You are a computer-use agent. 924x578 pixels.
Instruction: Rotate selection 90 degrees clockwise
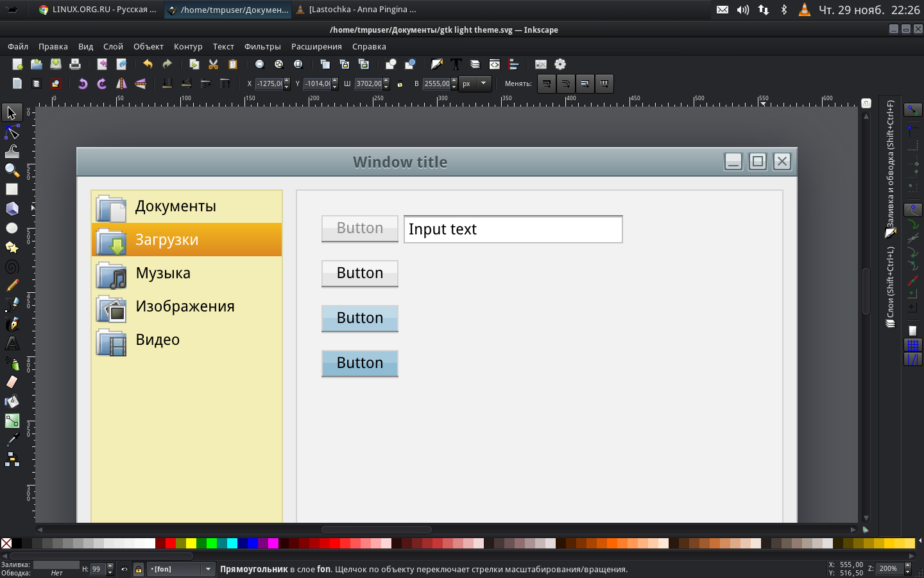click(101, 83)
